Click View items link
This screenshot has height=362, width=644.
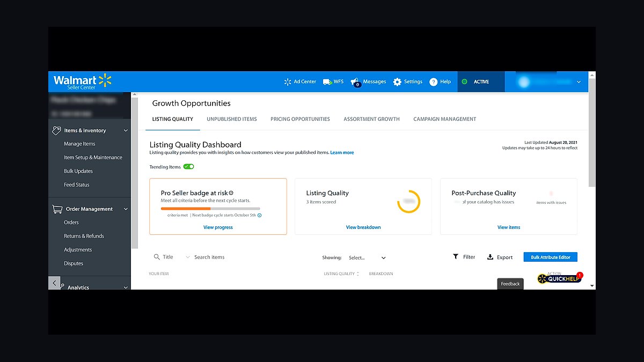coord(509,227)
